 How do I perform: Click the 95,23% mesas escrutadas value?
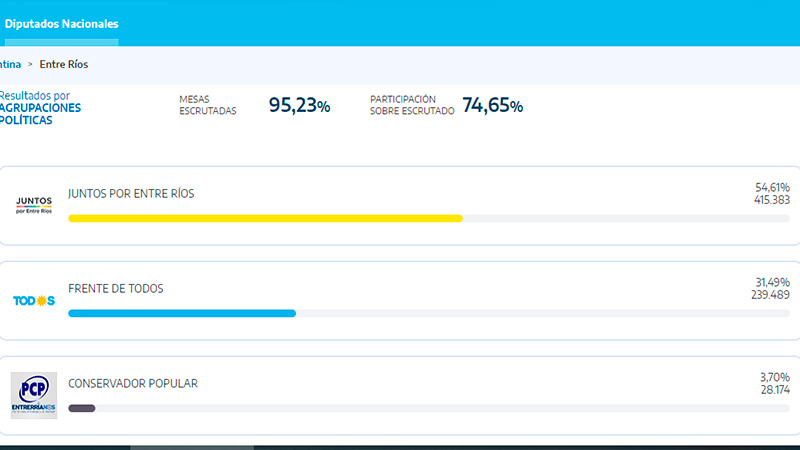click(x=299, y=105)
